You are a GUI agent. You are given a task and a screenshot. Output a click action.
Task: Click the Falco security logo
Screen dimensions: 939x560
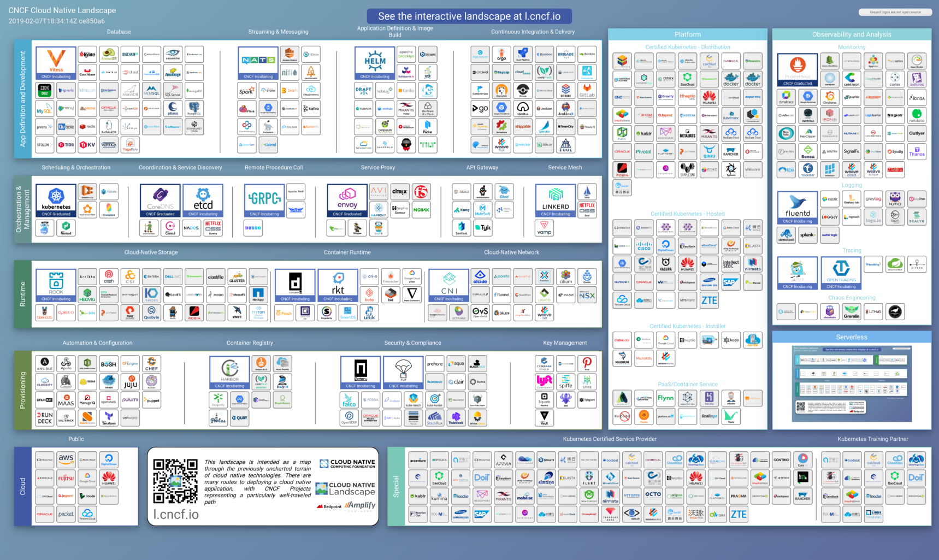(350, 400)
